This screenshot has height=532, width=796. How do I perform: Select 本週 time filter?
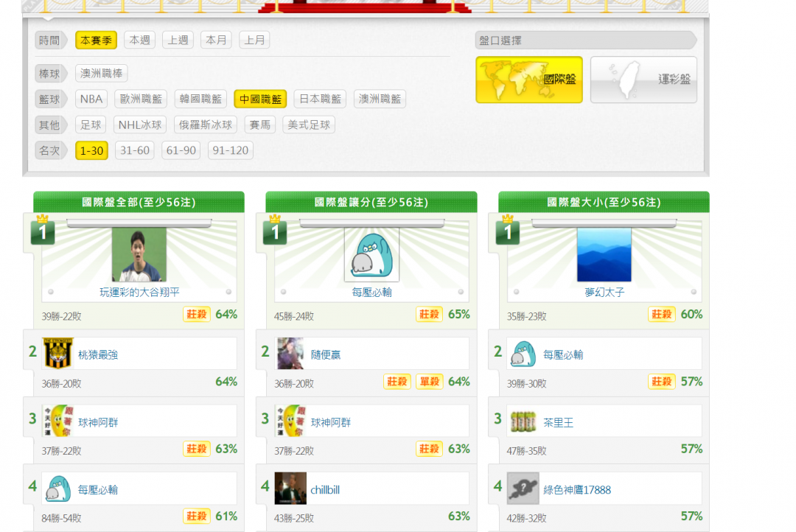(139, 40)
